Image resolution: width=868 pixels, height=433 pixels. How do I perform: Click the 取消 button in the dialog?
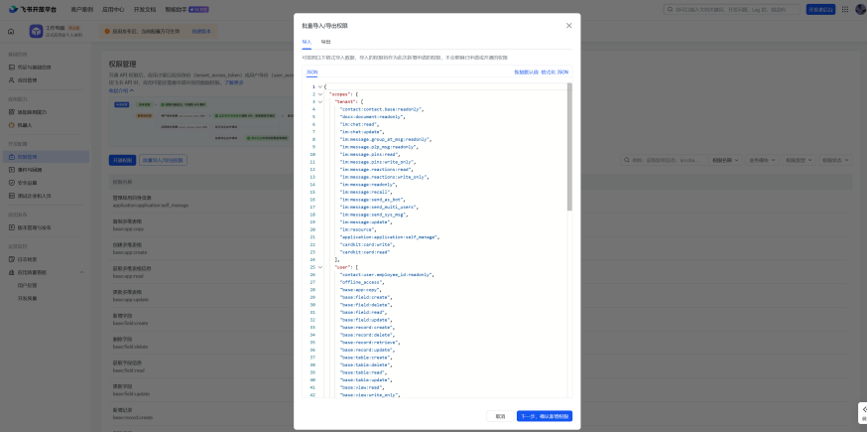click(x=500, y=416)
